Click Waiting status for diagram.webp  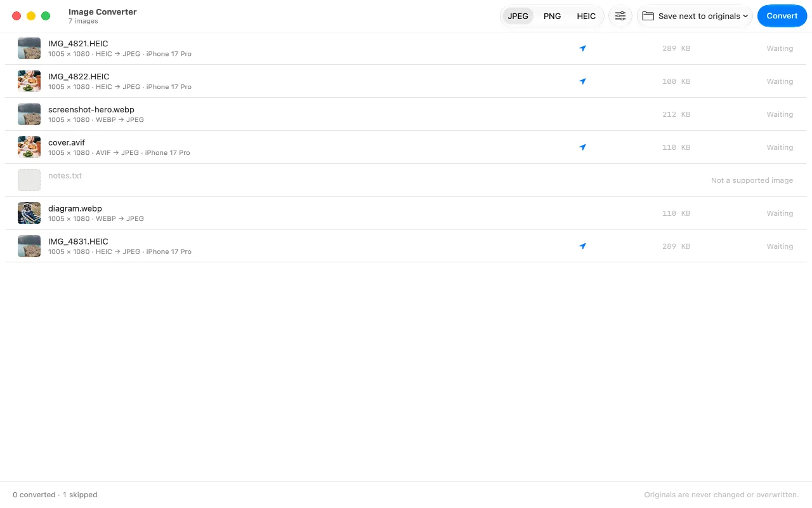[780, 213]
